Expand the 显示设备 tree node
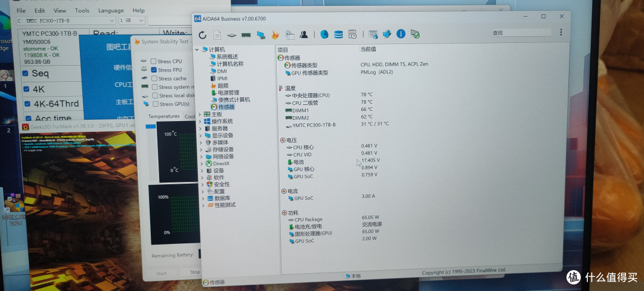Viewport: 644px width, 291px height. (200, 135)
